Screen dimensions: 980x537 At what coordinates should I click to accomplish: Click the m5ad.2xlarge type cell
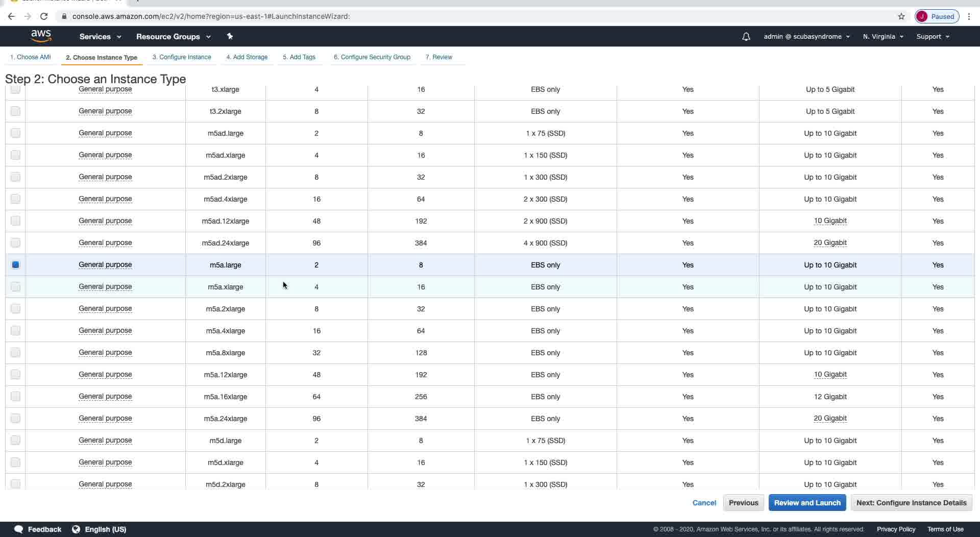226,177
